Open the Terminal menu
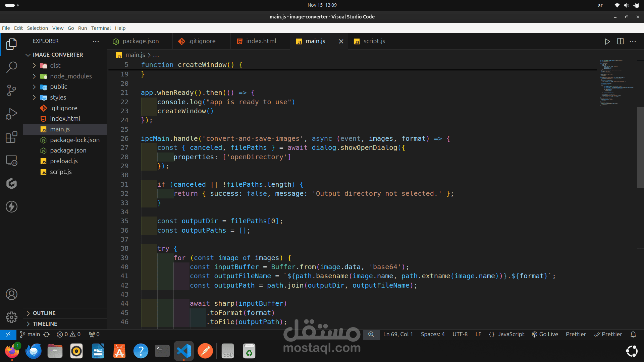Screen dimensions: 644x362 (x=101, y=28)
